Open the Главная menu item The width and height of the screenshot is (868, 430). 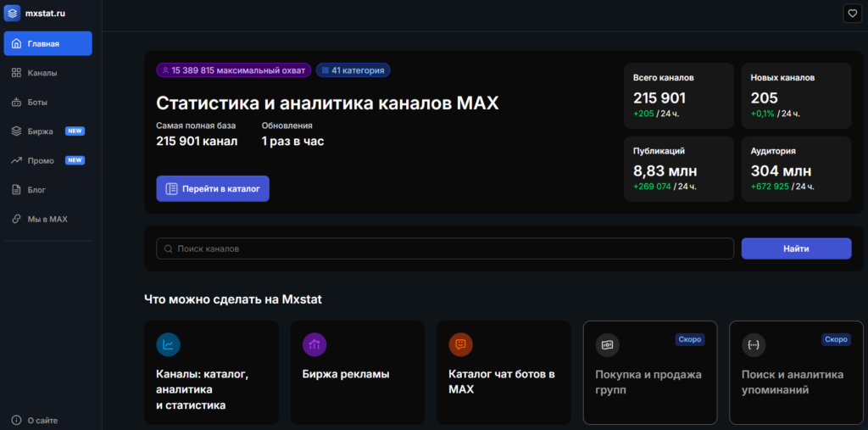48,43
